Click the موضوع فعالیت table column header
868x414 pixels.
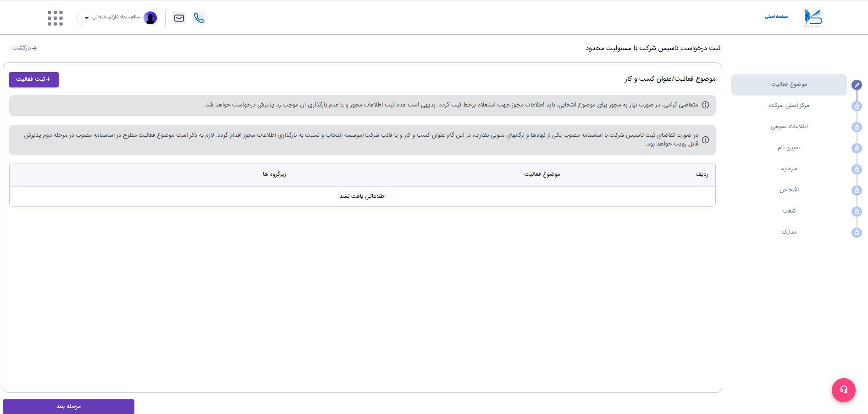542,174
